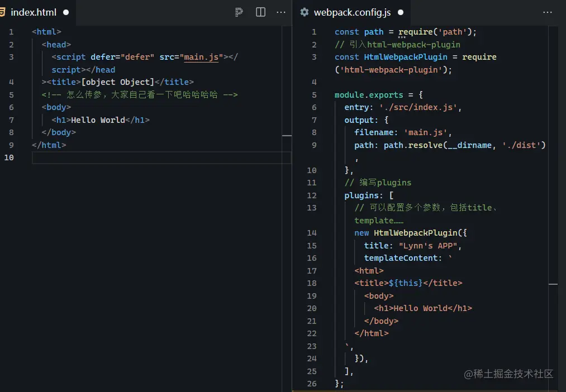
Task: Click line number 1 in index.html gutter
Action: coord(11,32)
